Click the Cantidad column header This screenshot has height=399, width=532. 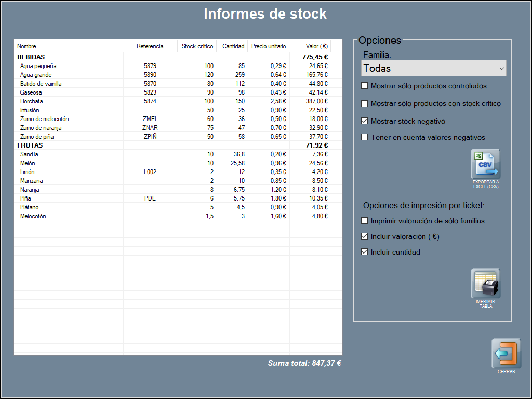233,46
